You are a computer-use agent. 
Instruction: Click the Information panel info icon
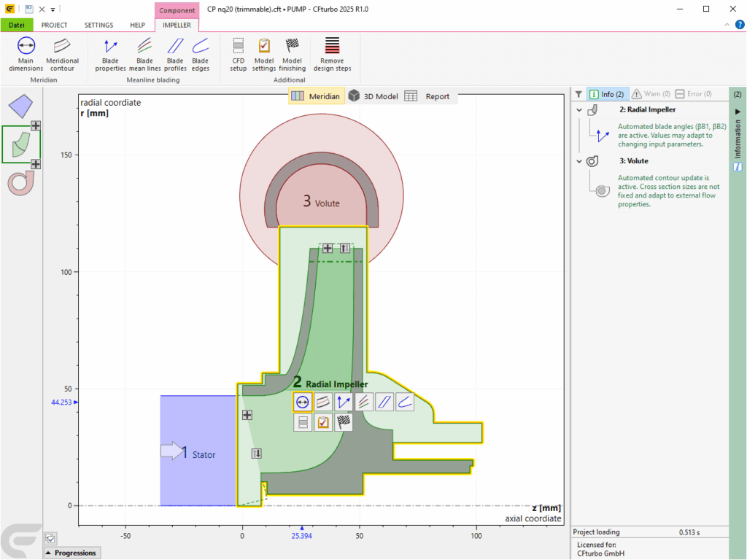738,167
